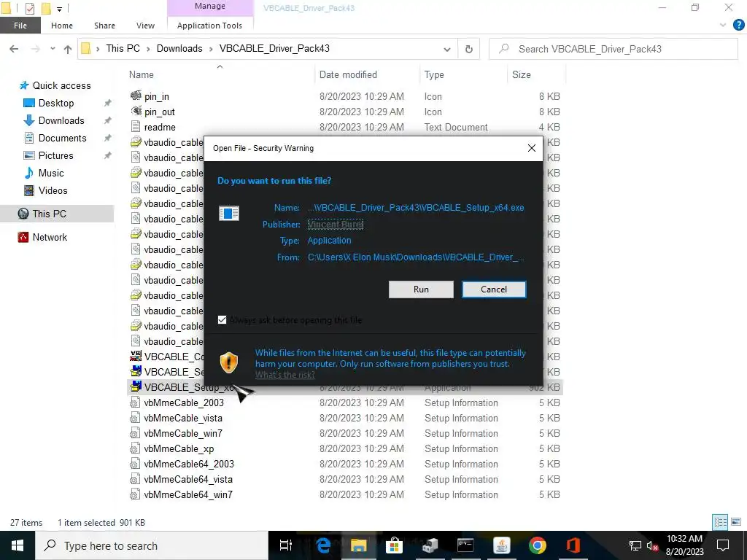
Task: Open the Help question mark icon
Action: point(738,26)
